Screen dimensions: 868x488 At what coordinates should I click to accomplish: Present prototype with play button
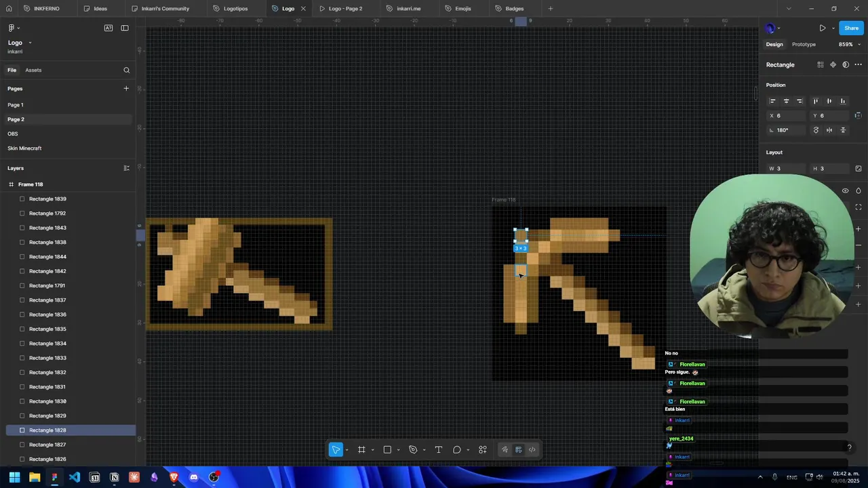point(823,28)
